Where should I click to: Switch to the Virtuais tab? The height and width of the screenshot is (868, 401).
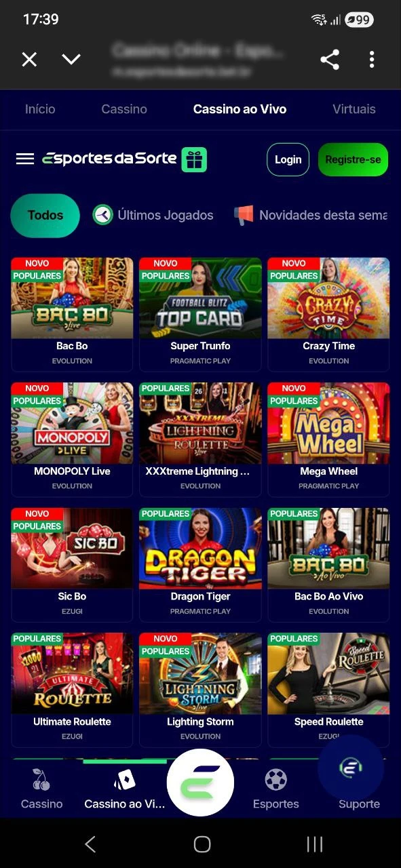pyautogui.click(x=354, y=109)
